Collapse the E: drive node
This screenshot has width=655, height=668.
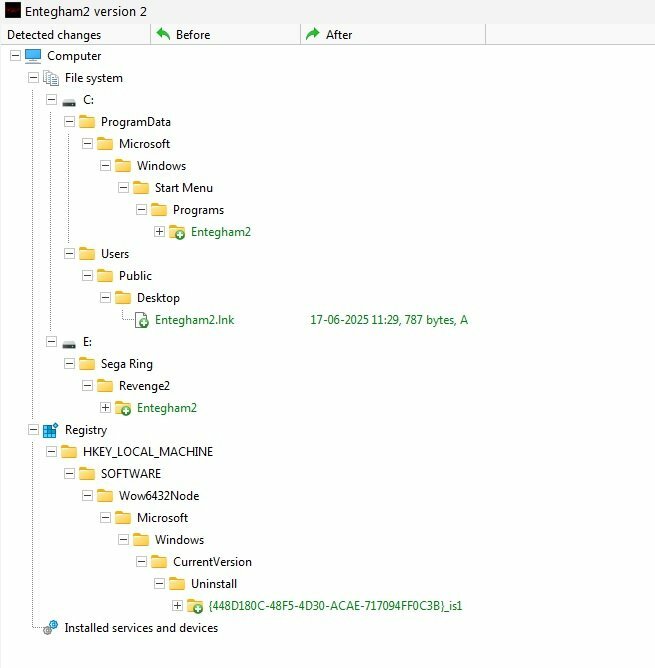(51, 341)
